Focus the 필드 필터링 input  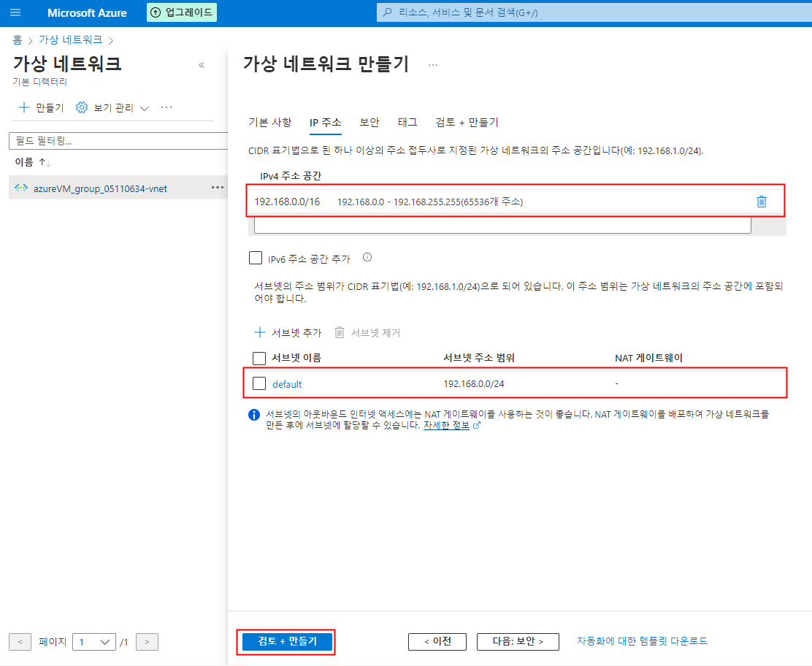point(118,141)
